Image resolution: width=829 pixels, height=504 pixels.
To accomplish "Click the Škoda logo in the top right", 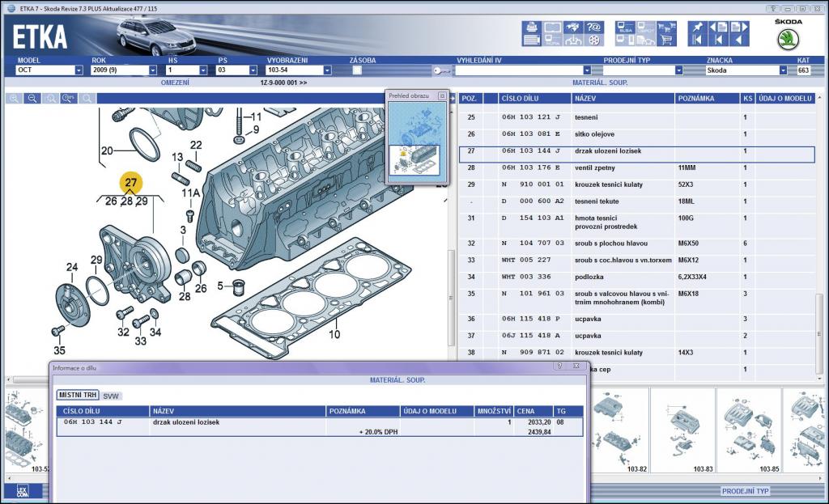I will pyautogui.click(x=788, y=40).
